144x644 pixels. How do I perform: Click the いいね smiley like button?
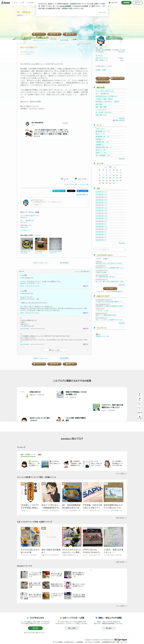coord(64,179)
